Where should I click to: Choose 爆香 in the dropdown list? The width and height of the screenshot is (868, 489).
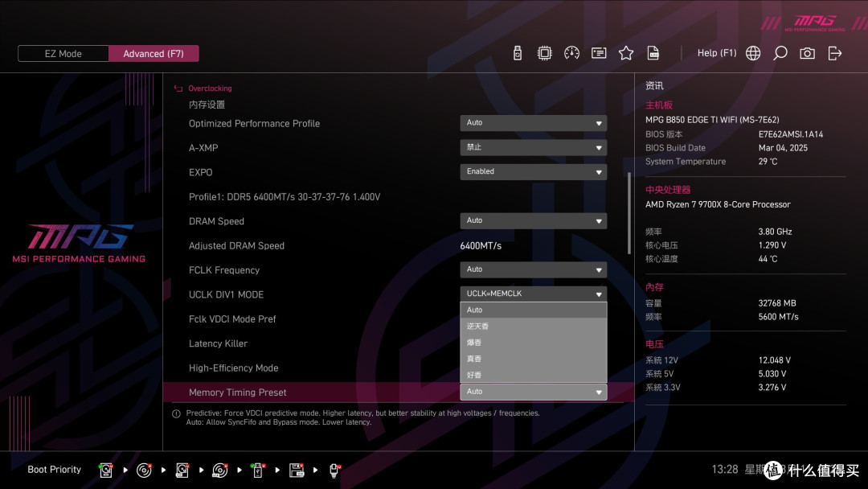point(533,343)
